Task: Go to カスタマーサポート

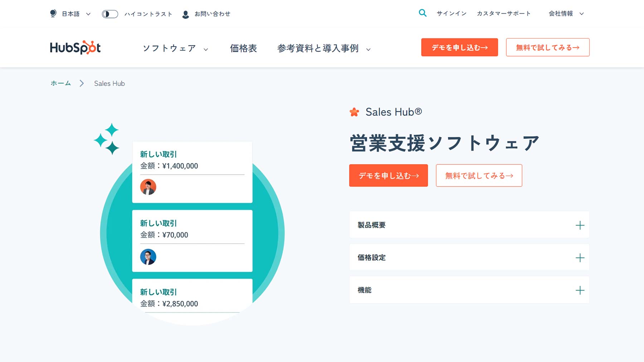Action: [x=503, y=14]
